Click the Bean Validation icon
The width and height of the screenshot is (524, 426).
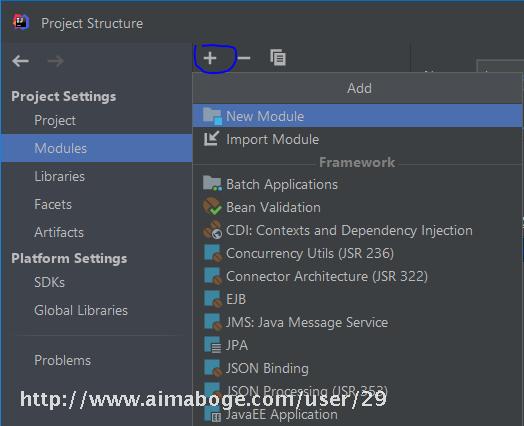pos(212,207)
